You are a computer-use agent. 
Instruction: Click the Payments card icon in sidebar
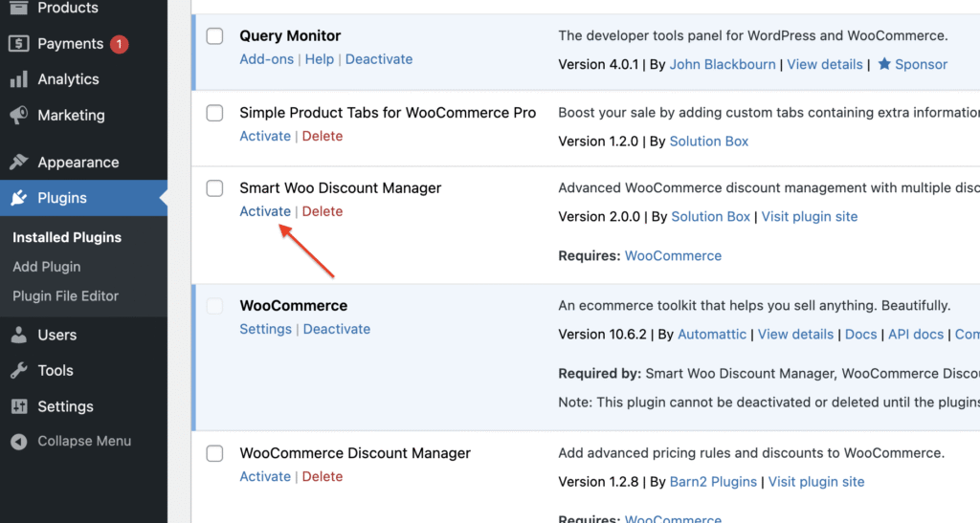(x=18, y=44)
